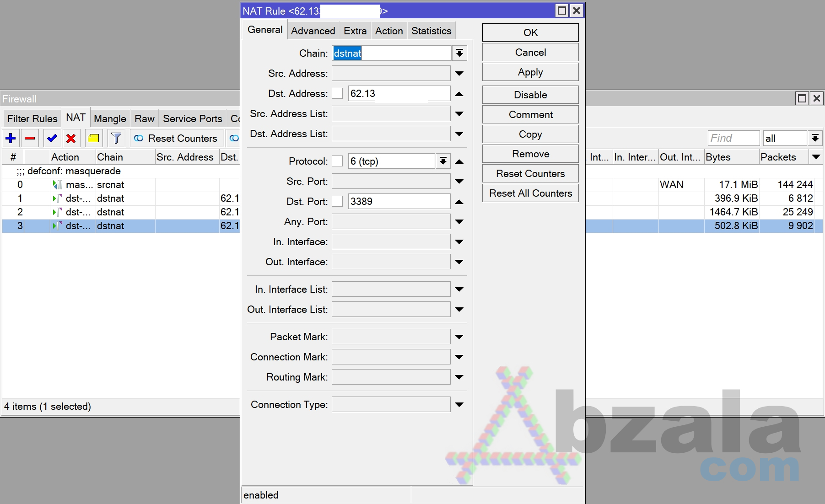This screenshot has height=504, width=825.
Task: Expand the Src. Address field
Action: pyautogui.click(x=459, y=74)
